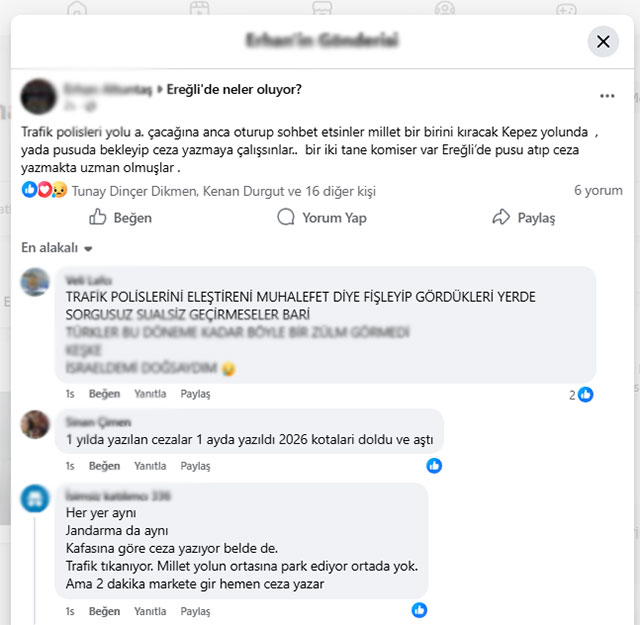The image size is (640, 625).
Task: Click like badge on Her yer aynı comment
Action: click(419, 610)
